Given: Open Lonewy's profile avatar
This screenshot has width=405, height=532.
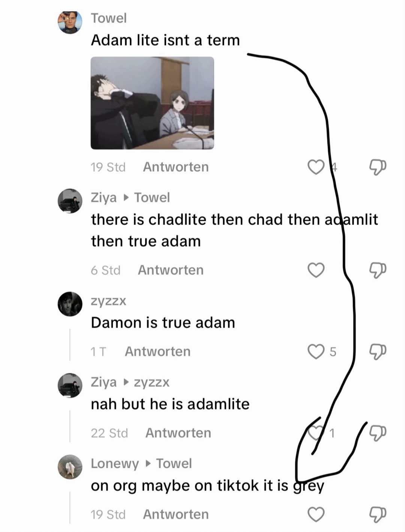Looking at the screenshot, I should [x=70, y=467].
